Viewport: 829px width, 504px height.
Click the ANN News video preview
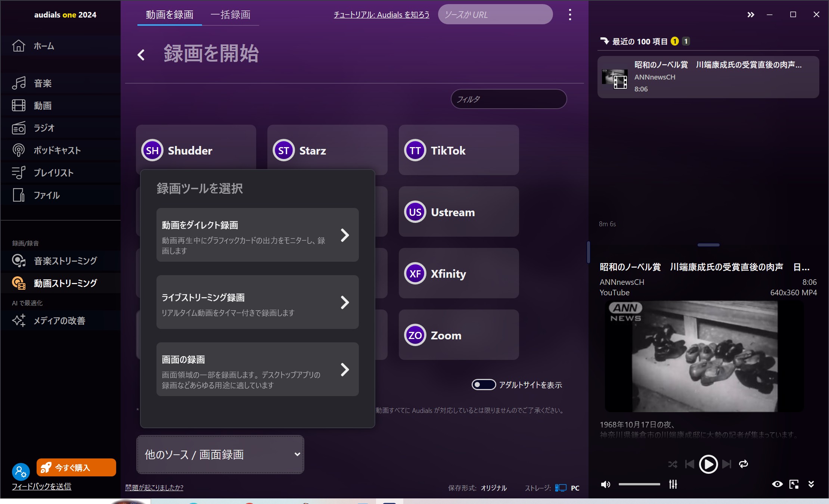(x=704, y=356)
